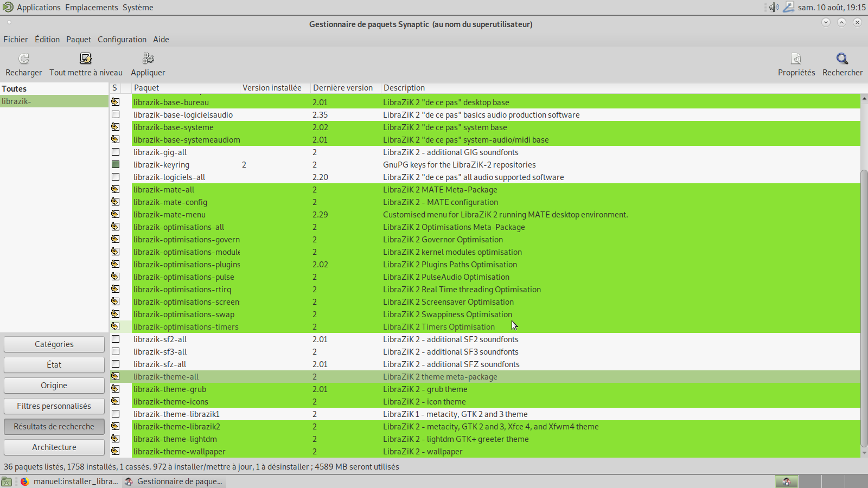Click the status icon for librazik-optimisations-pulse
Screen dimensions: 868x488
click(116, 277)
